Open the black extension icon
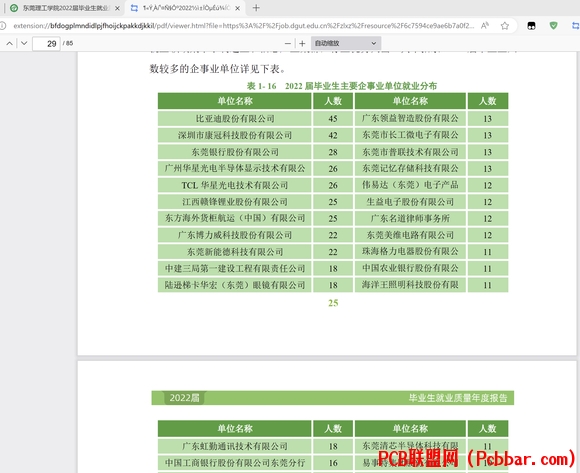 tap(531, 26)
